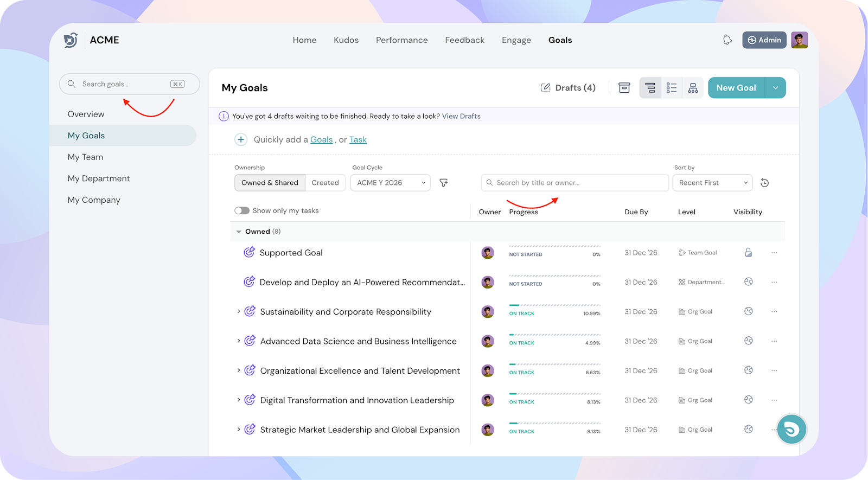Open My Department in the sidebar
This screenshot has height=480, width=868.
(99, 178)
